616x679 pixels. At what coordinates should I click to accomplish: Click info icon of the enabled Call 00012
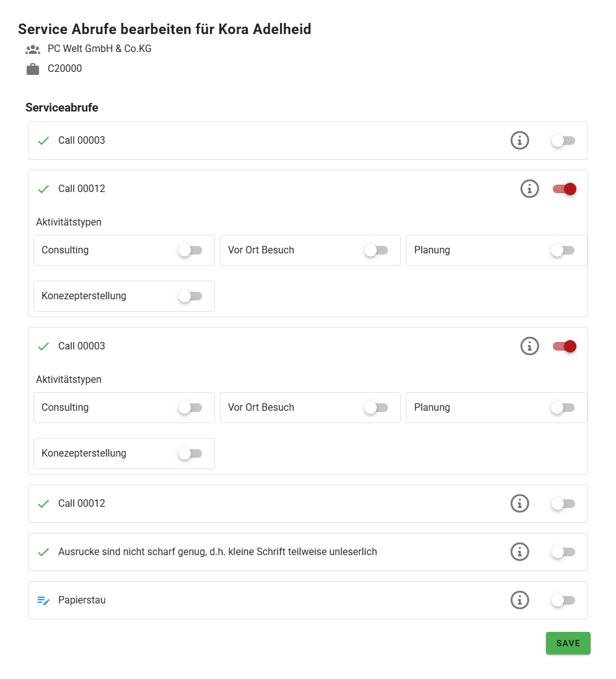coord(529,188)
